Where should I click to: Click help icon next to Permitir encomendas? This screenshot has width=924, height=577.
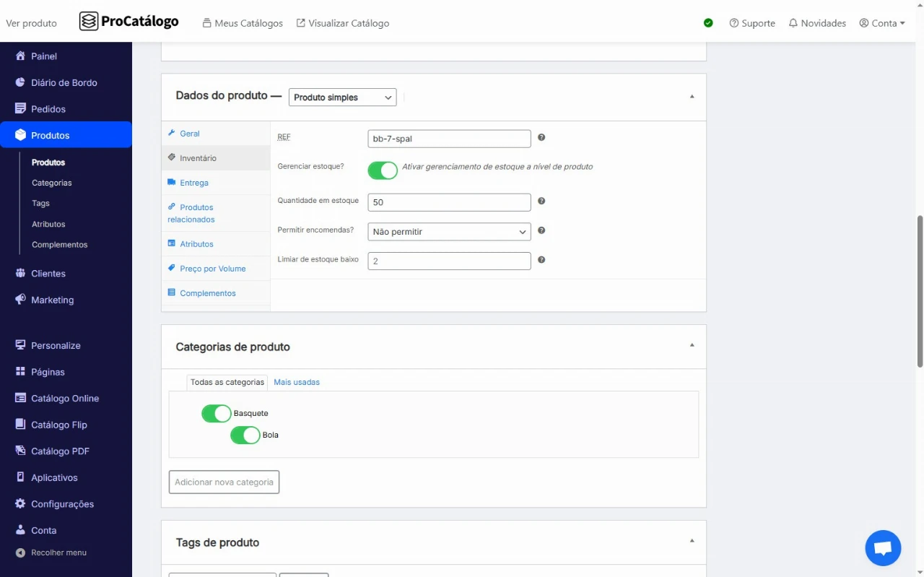click(541, 231)
